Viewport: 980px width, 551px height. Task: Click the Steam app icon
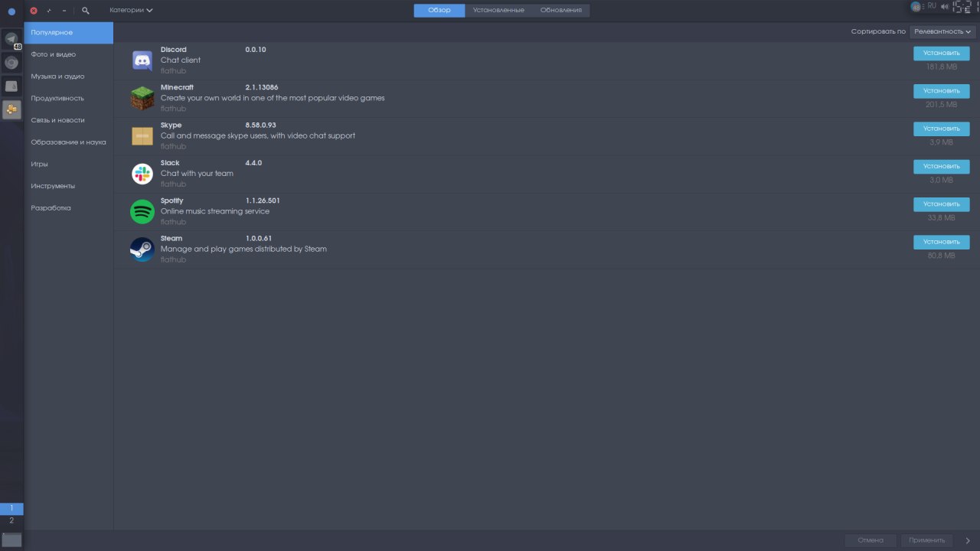click(x=142, y=249)
